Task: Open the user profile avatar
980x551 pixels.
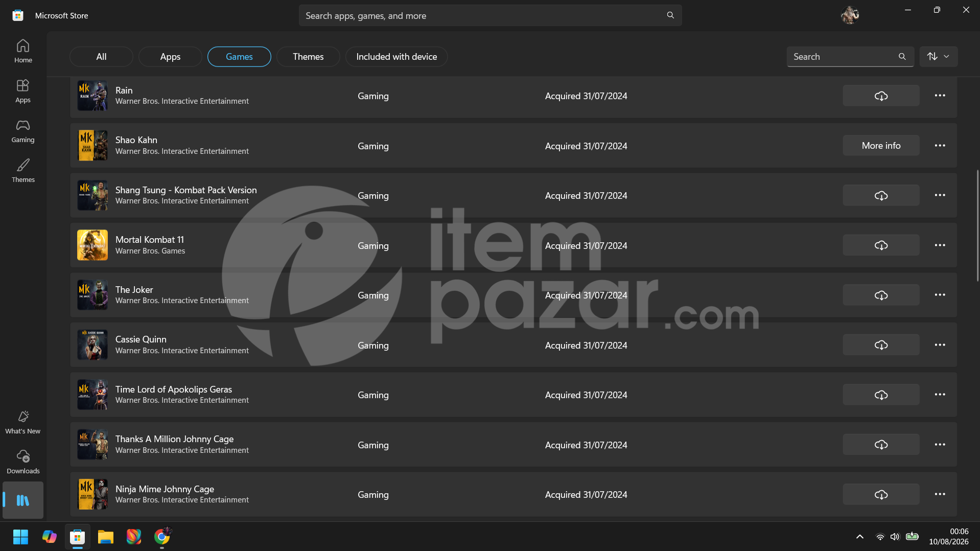Action: [850, 15]
